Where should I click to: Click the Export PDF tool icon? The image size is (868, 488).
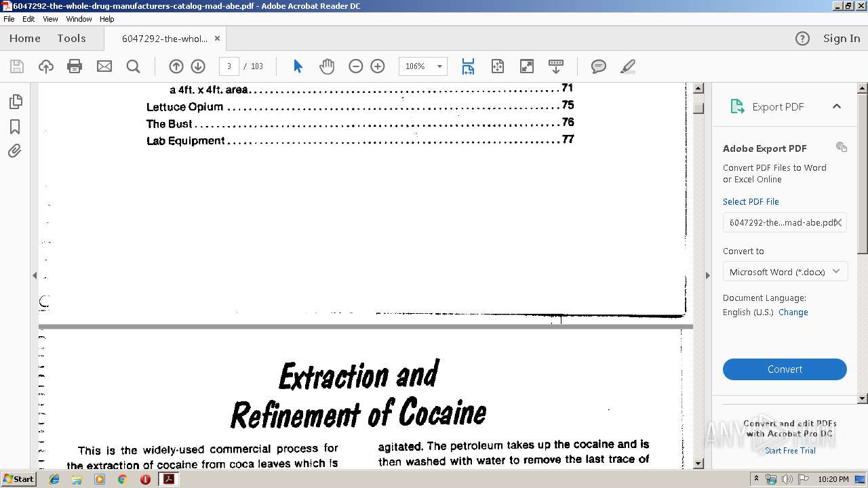point(737,106)
